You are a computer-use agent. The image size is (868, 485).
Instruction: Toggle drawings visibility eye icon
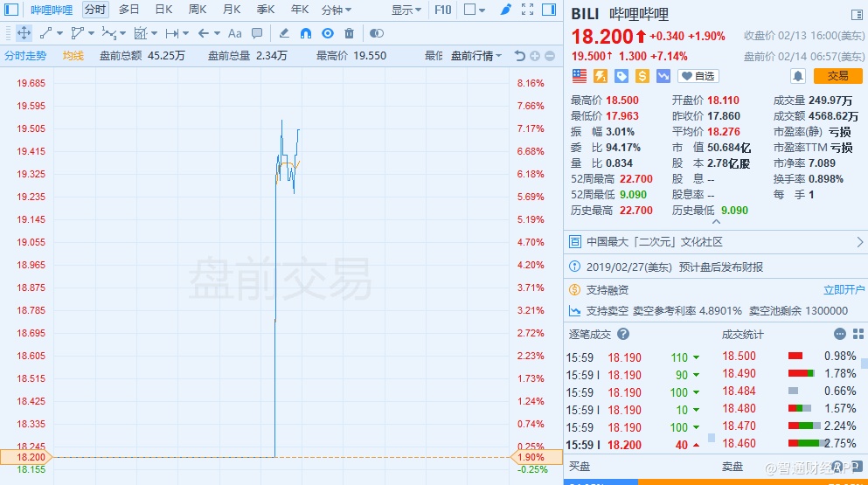[x=328, y=33]
